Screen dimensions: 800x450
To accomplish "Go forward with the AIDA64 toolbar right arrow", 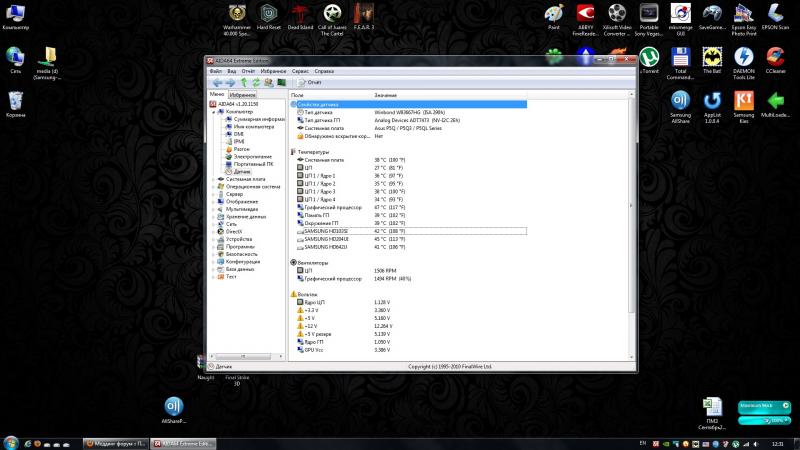I will 230,82.
